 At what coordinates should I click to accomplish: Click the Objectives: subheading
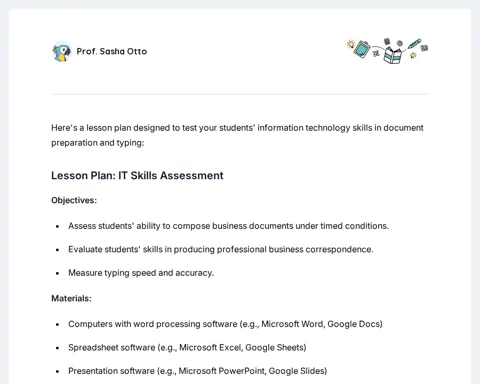74,200
